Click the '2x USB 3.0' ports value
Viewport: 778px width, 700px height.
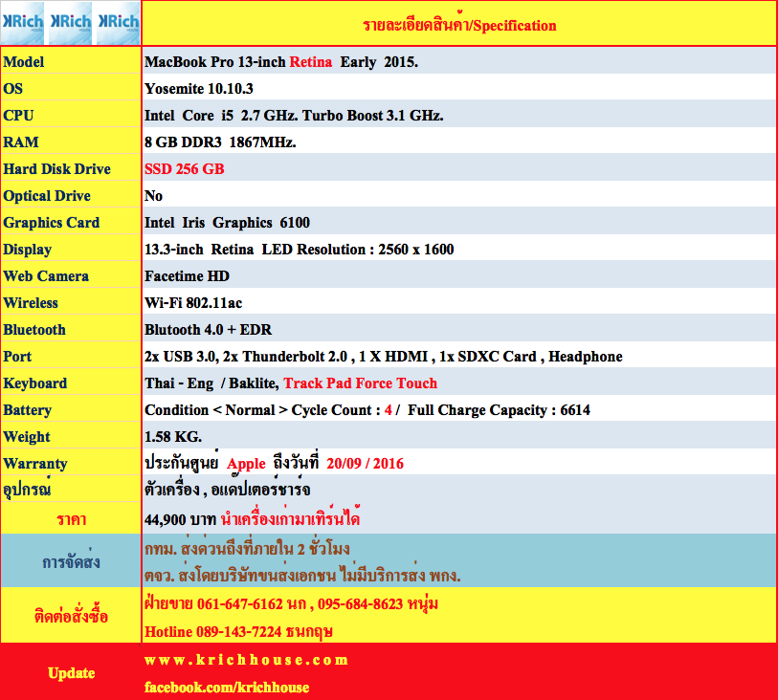[384, 357]
